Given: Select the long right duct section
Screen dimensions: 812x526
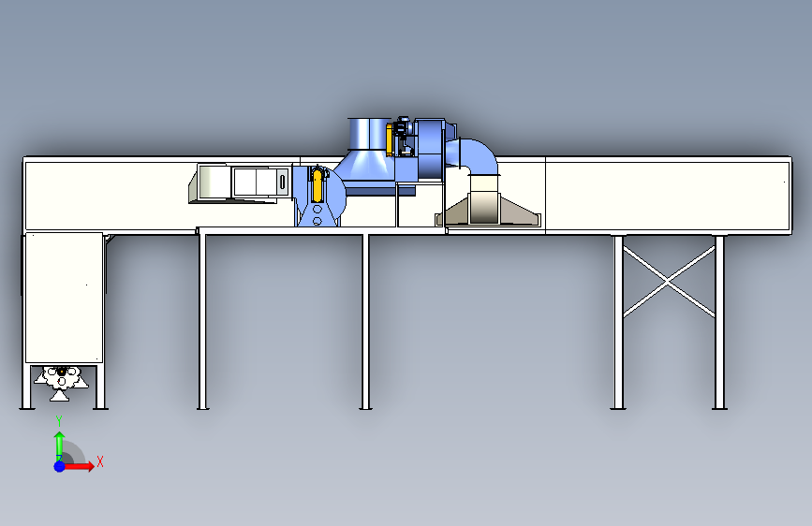Looking at the screenshot, I should pos(668,195).
